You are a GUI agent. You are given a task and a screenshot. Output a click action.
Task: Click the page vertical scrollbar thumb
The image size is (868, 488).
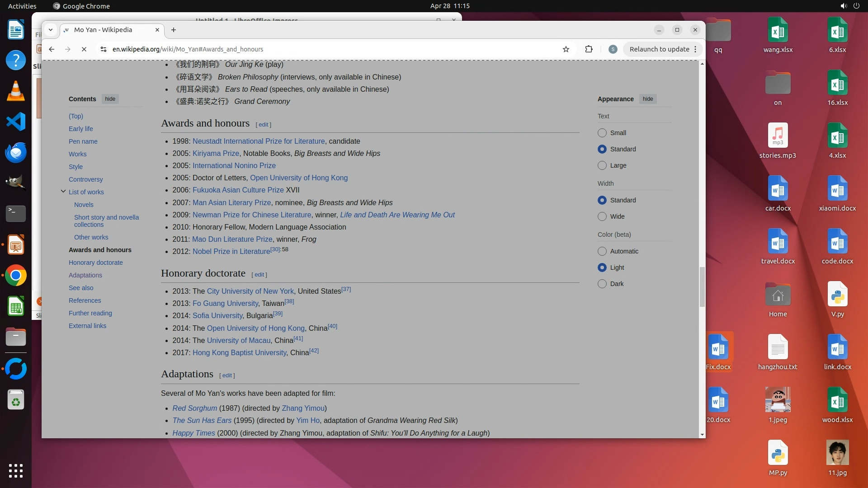click(x=702, y=286)
